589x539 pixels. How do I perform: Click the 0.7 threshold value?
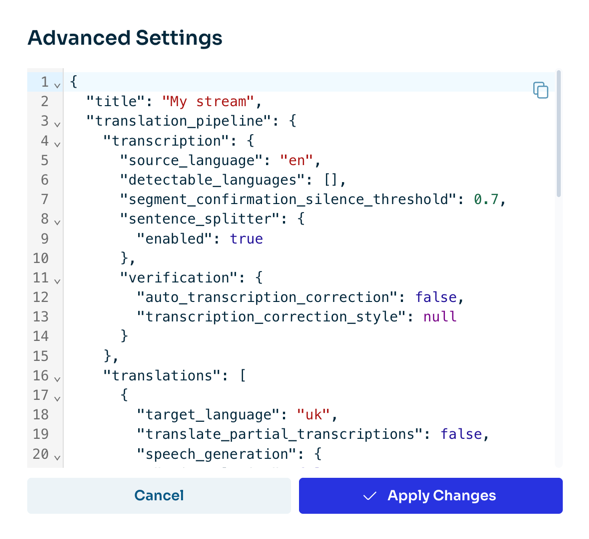[x=486, y=199]
